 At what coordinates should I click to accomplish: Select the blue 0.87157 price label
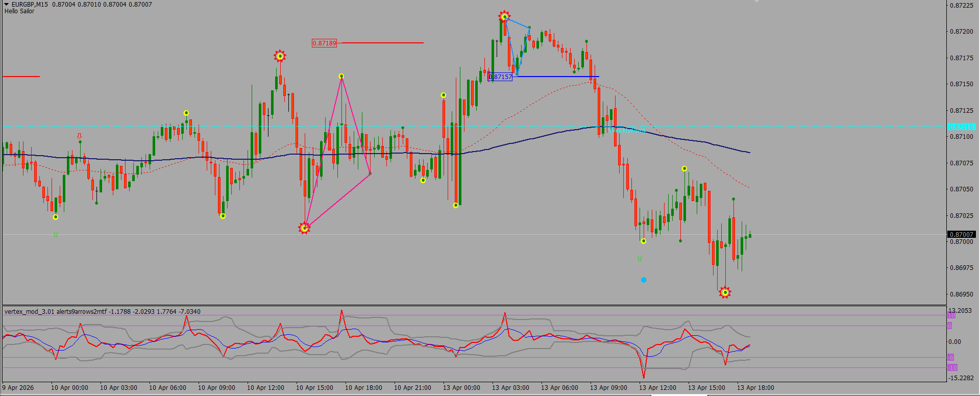[x=500, y=77]
